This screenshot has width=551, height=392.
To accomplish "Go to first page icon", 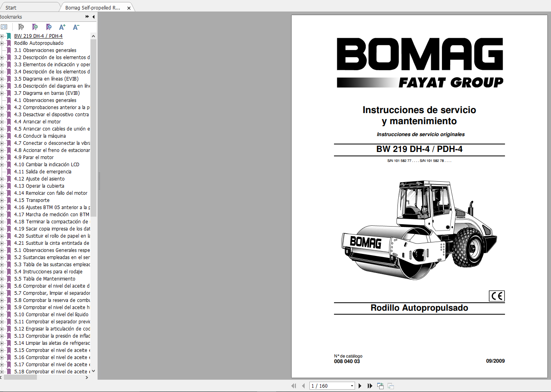I will click(294, 386).
